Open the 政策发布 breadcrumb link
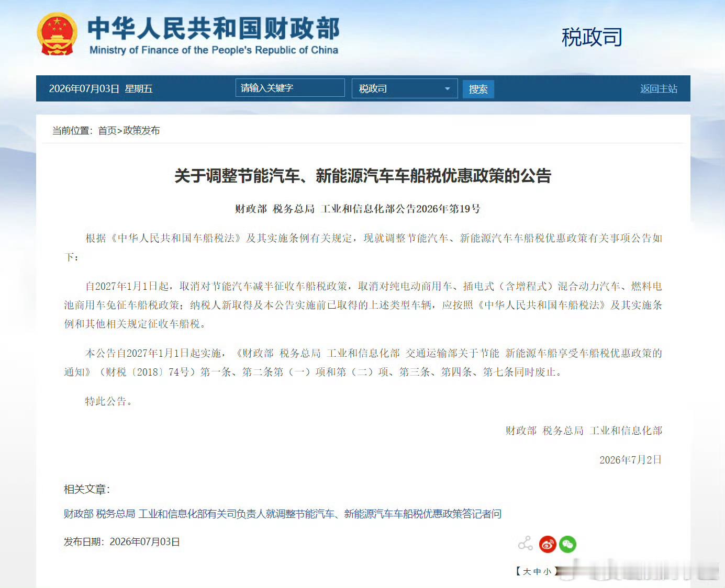 click(x=141, y=130)
